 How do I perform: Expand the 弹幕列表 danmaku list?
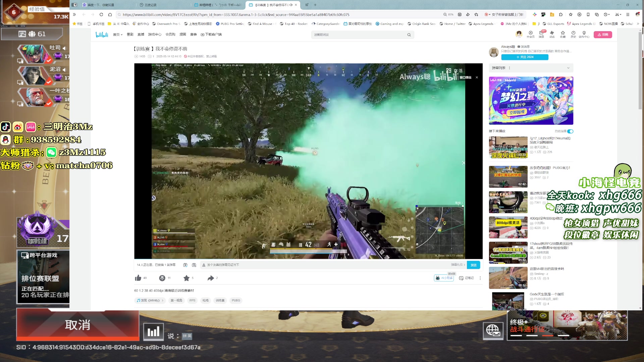pyautogui.click(x=568, y=68)
